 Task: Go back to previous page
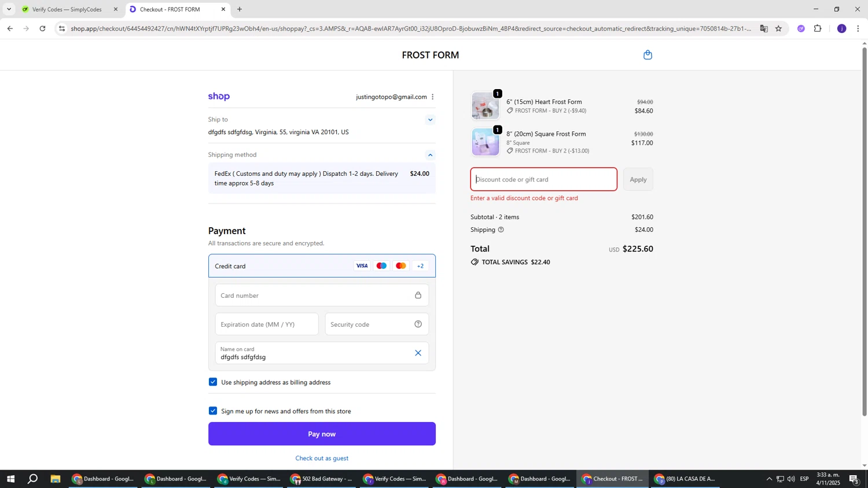(10, 28)
